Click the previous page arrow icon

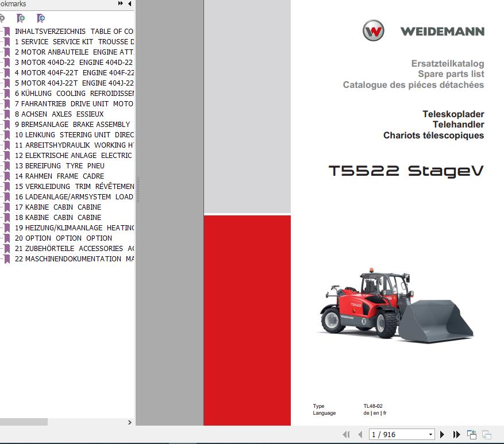coord(360,434)
